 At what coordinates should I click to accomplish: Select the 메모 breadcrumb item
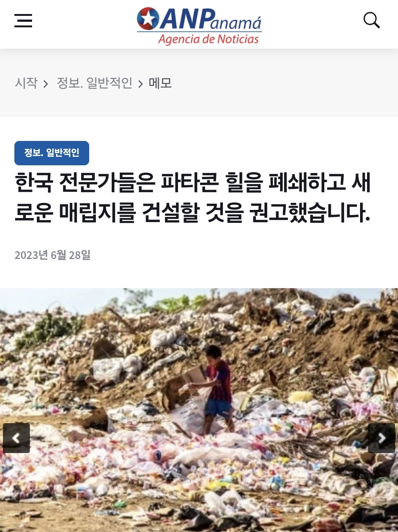160,83
